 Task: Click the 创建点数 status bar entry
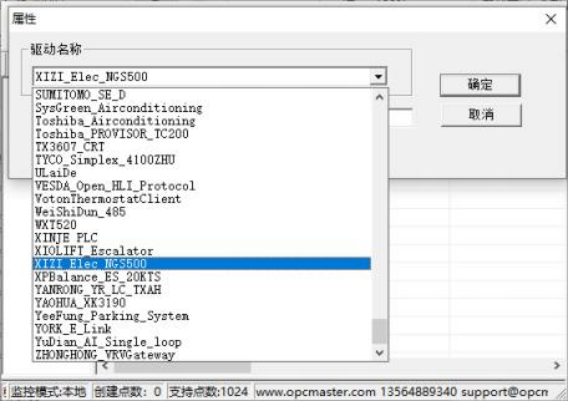click(128, 392)
